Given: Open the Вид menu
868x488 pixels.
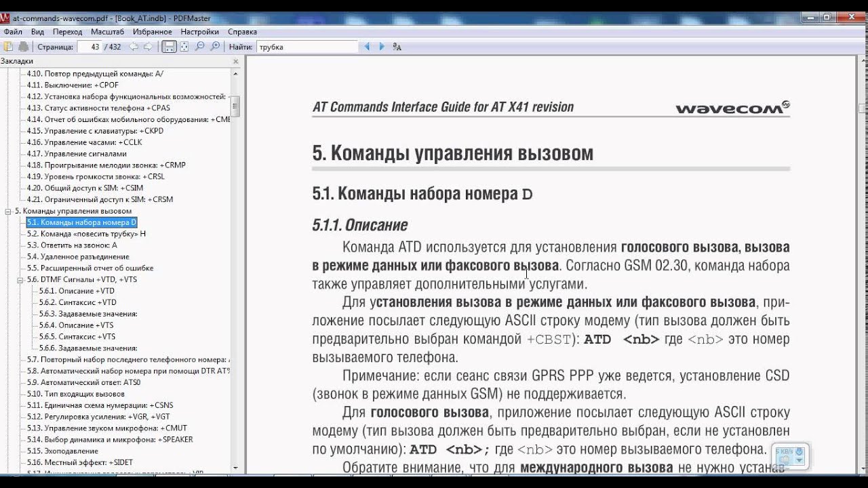Looking at the screenshot, I should coord(38,32).
